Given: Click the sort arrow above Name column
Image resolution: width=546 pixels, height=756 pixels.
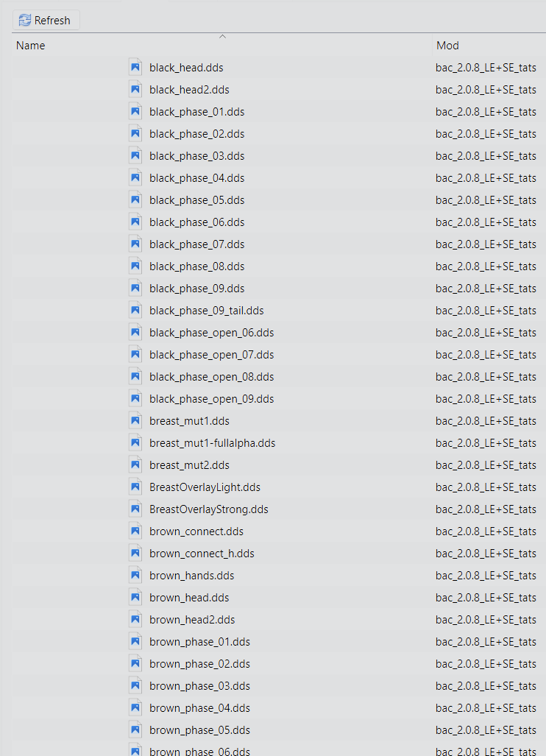Looking at the screenshot, I should (222, 37).
